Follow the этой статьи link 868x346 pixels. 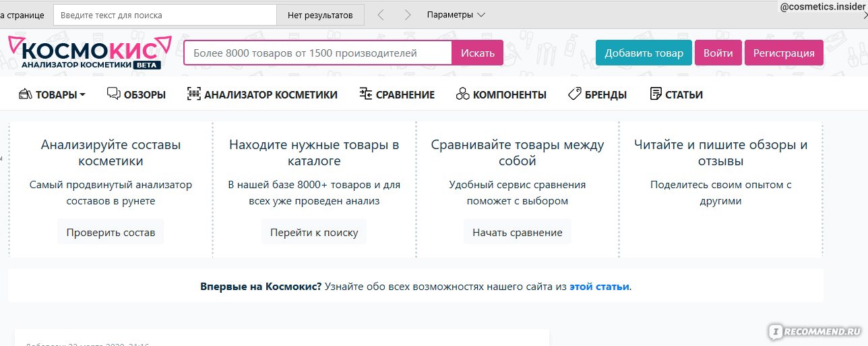(599, 286)
